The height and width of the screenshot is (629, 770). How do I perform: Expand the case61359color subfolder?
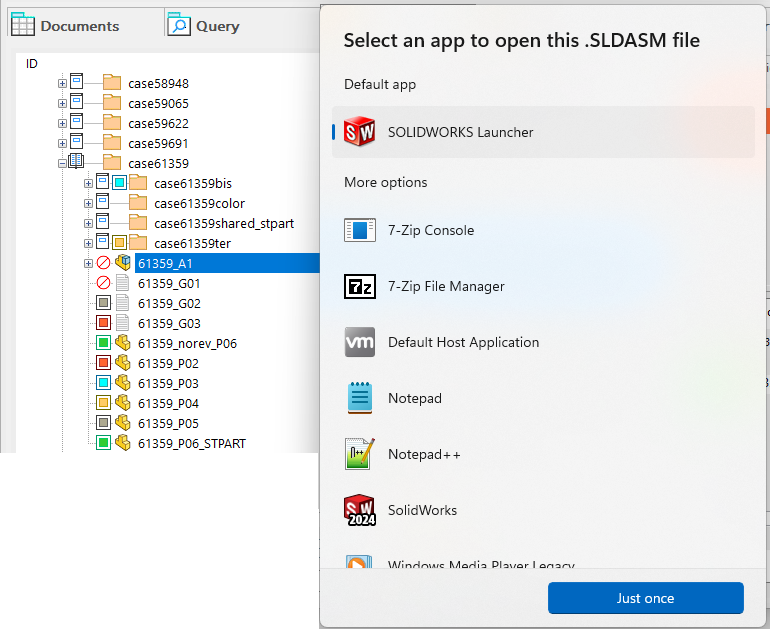[88, 203]
